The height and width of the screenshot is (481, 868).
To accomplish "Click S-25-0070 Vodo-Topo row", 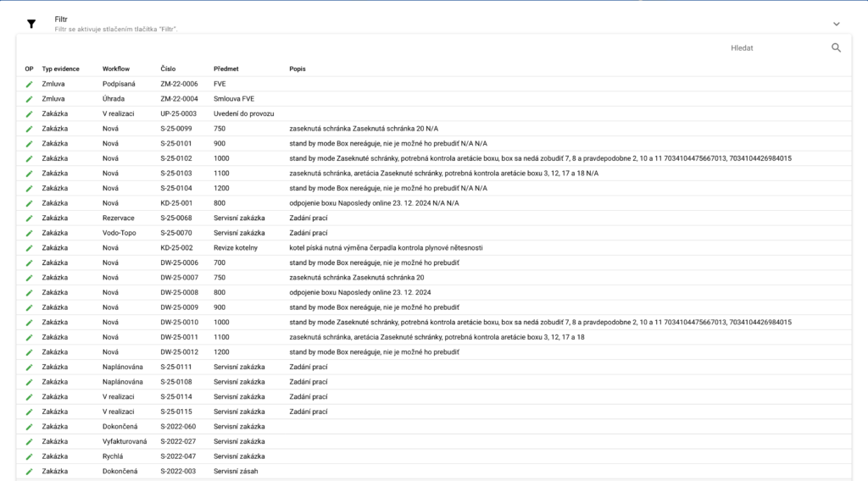I will click(x=178, y=233).
